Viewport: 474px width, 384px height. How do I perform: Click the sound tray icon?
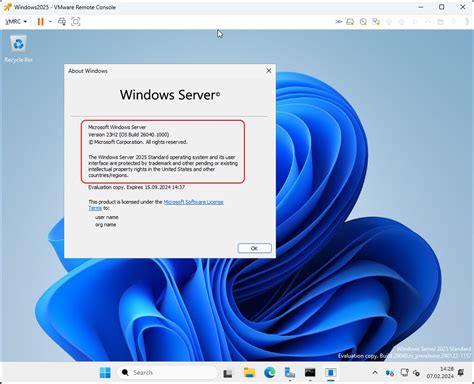tap(416, 373)
